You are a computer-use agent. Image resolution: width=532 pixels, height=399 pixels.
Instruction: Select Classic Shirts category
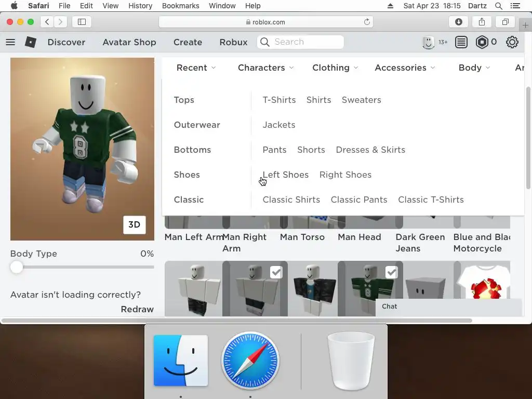(291, 200)
